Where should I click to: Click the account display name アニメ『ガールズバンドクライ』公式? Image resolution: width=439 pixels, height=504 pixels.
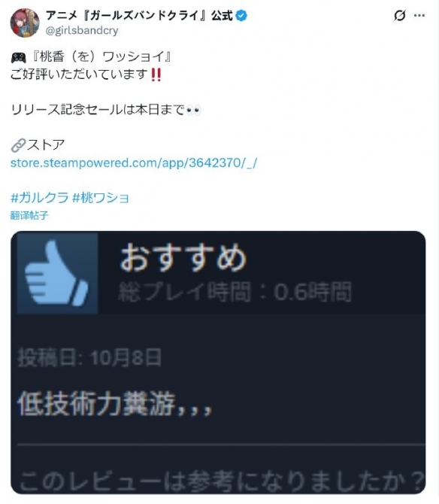(139, 16)
